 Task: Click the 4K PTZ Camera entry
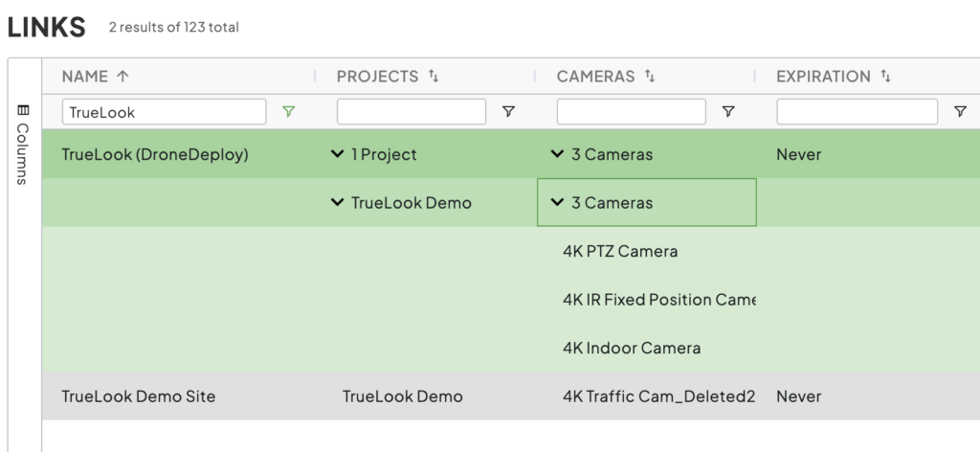[620, 251]
